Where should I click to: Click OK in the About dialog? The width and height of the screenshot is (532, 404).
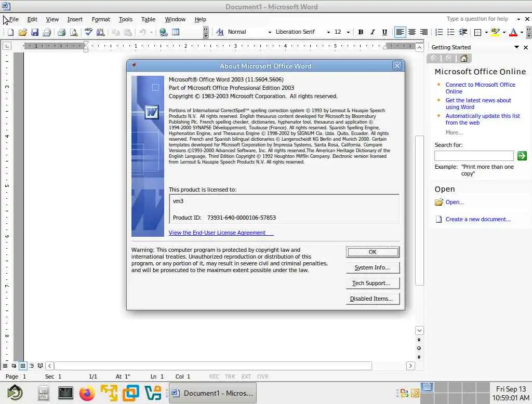click(373, 252)
